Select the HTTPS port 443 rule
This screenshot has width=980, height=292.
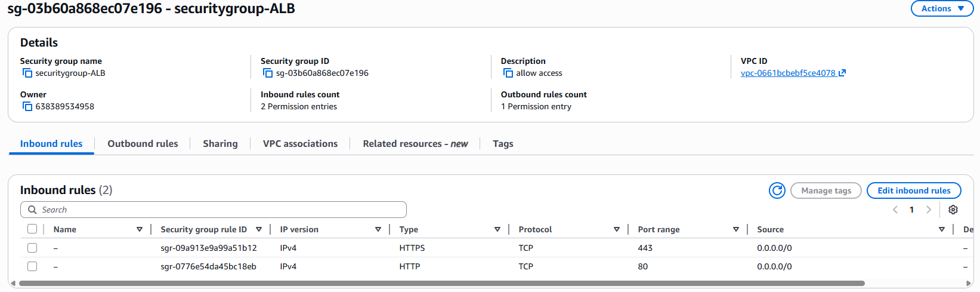coord(32,248)
